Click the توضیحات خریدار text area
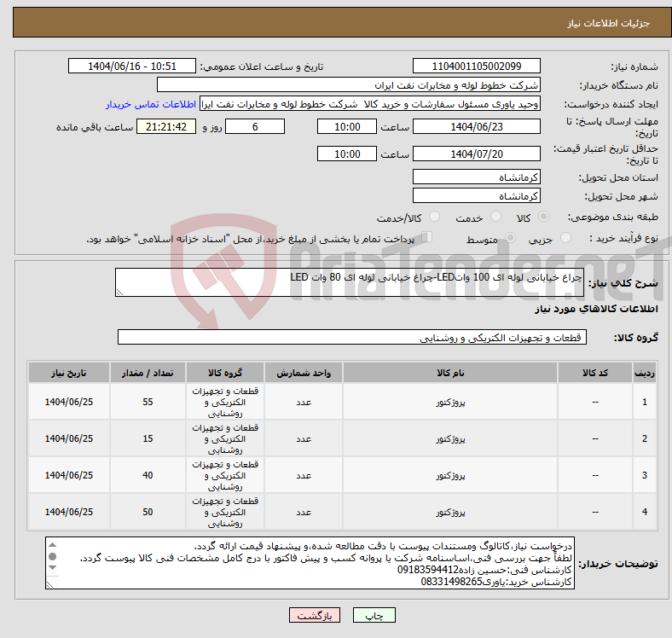 [x=310, y=563]
